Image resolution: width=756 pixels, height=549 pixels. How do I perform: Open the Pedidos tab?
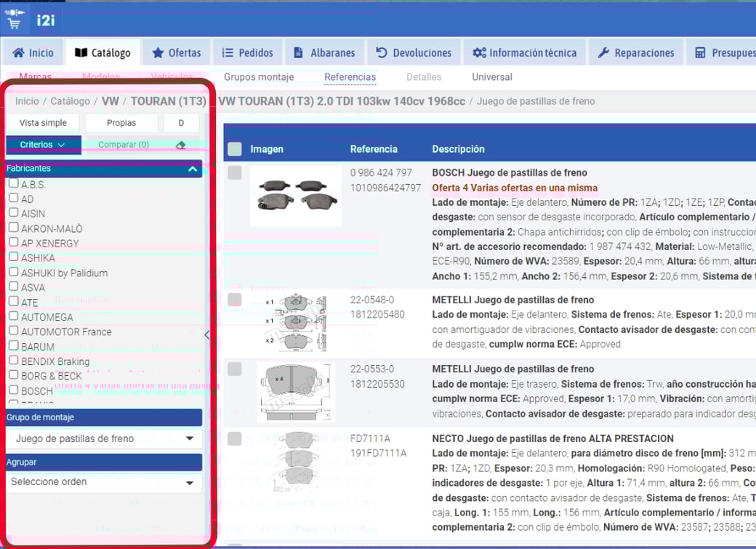point(247,52)
